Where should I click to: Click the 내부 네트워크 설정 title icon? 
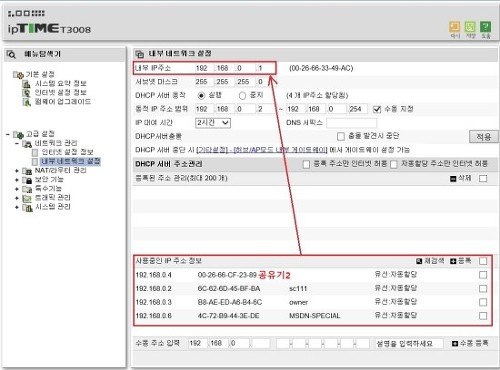coord(140,54)
